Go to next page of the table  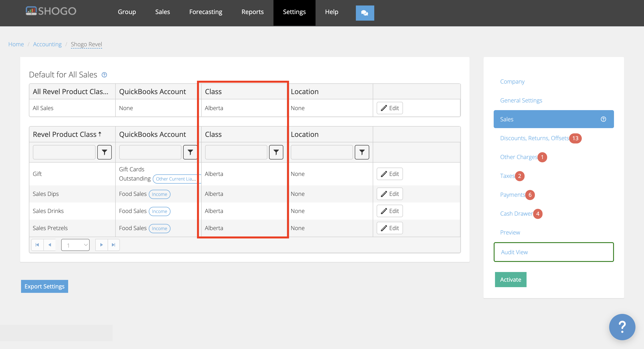101,245
